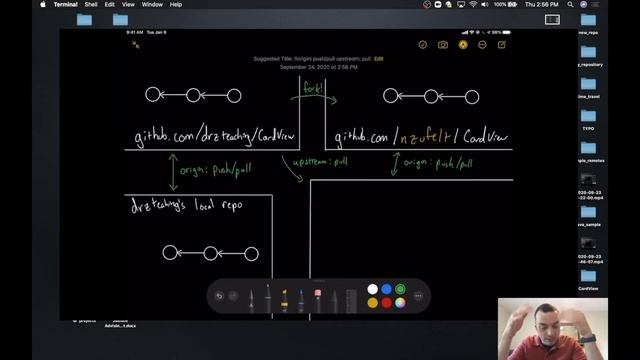Click Edit next to Suggested Title

pyautogui.click(x=379, y=59)
